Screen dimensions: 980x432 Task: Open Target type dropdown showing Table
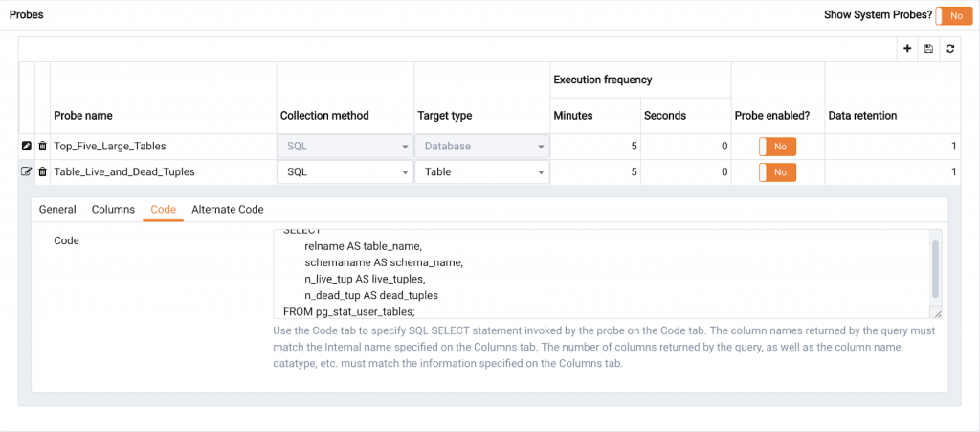(481, 172)
